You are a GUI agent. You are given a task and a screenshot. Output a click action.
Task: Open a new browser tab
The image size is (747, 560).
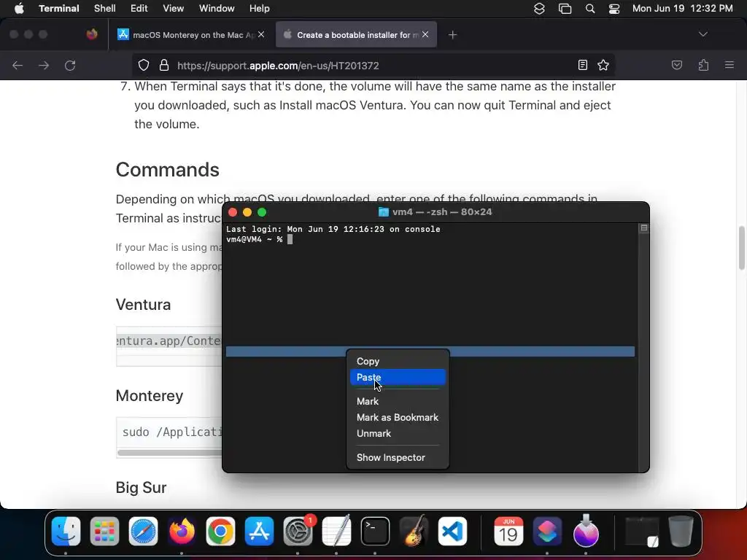tap(452, 35)
